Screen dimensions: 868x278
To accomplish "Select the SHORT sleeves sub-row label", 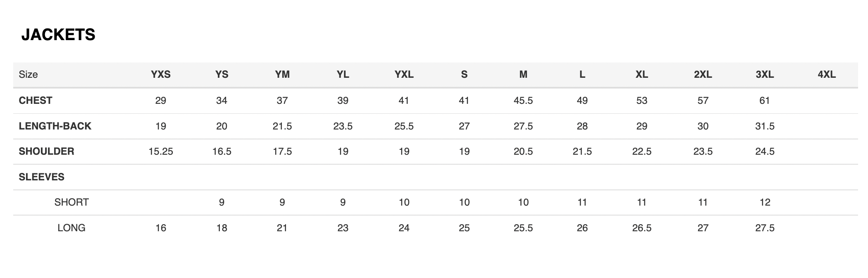I will click(x=72, y=202).
